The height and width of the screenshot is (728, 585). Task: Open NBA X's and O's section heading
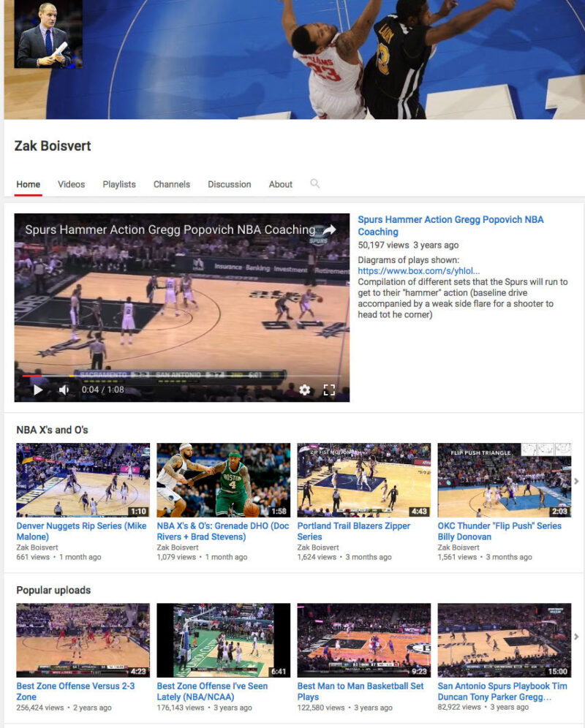(x=52, y=430)
